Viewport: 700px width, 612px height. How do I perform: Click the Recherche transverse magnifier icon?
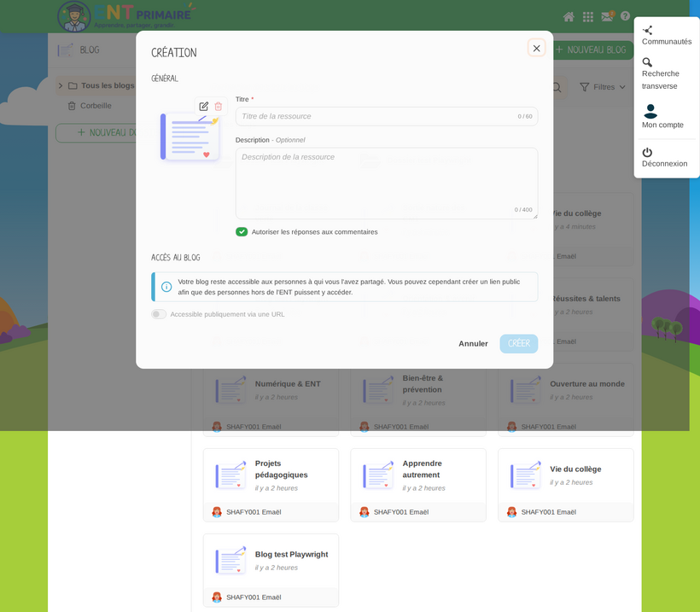coord(647,62)
